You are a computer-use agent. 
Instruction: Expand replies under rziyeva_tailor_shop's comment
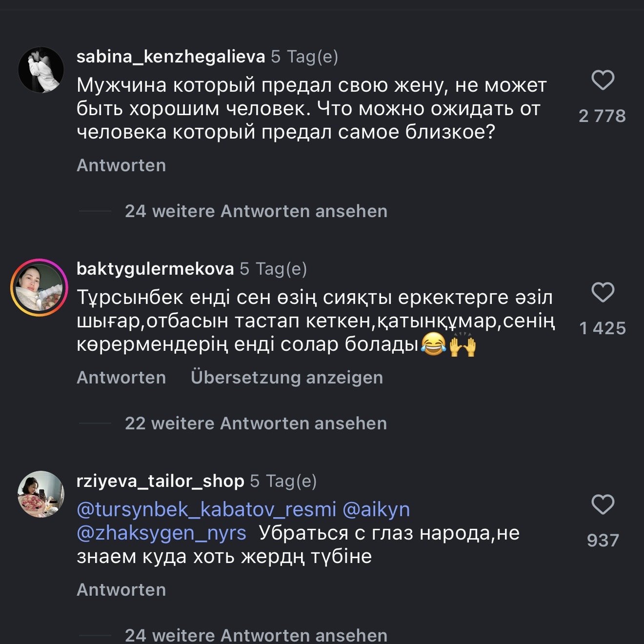click(x=256, y=635)
